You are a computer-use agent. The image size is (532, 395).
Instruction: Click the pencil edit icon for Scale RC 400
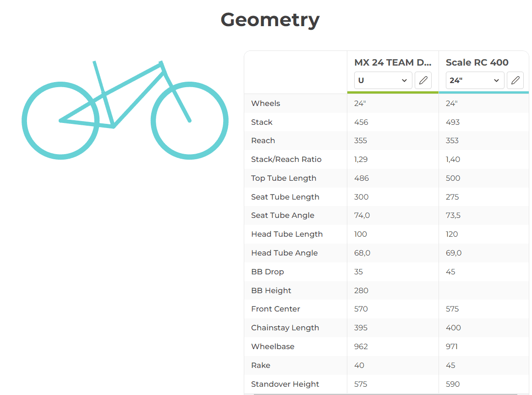click(x=515, y=80)
